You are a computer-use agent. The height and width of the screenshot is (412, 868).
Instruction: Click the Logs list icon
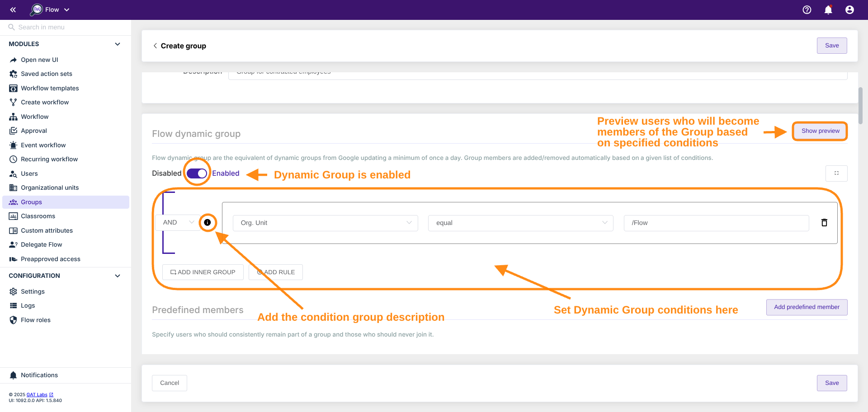[14, 305]
